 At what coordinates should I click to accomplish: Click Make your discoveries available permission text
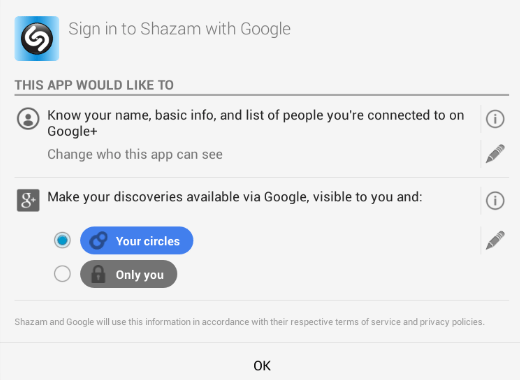click(235, 197)
